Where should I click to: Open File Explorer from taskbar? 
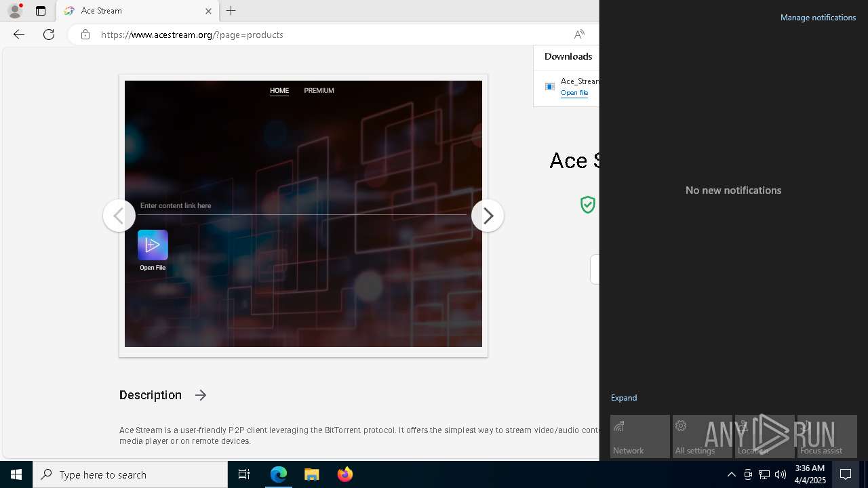click(312, 474)
